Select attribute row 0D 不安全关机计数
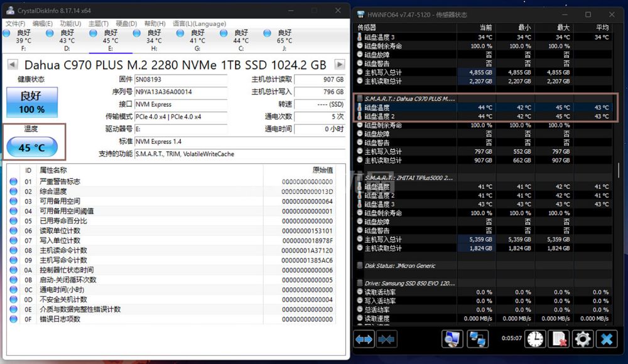Screen dimensions: 628x364 pos(171,299)
